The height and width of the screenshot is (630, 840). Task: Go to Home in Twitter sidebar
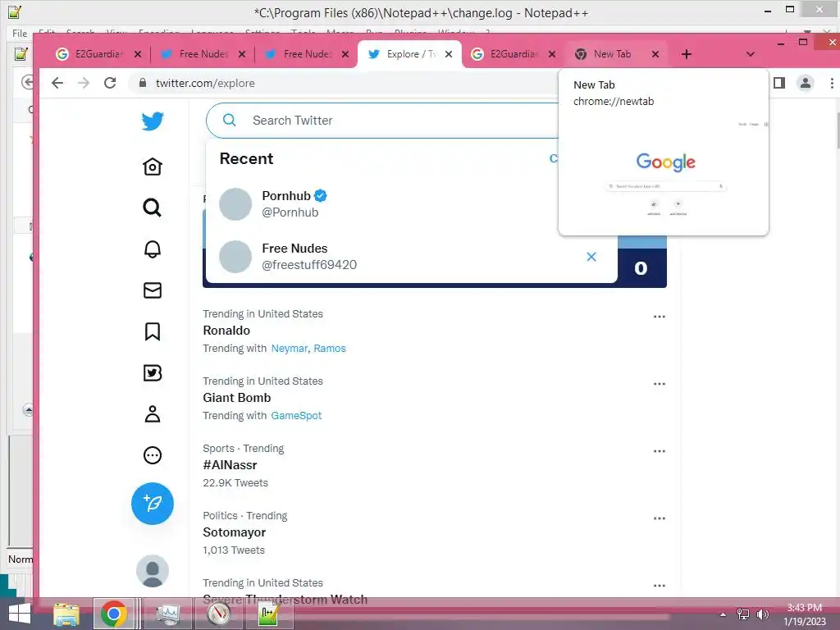click(x=153, y=167)
